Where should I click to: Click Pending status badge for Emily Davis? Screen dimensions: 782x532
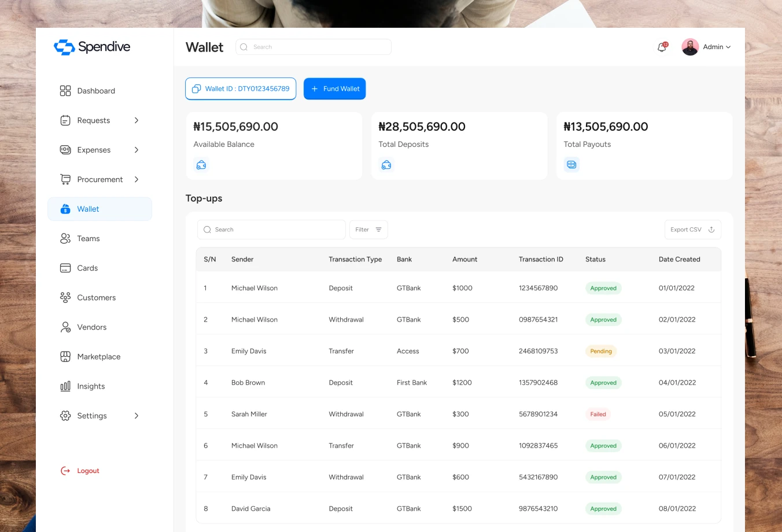coord(601,351)
